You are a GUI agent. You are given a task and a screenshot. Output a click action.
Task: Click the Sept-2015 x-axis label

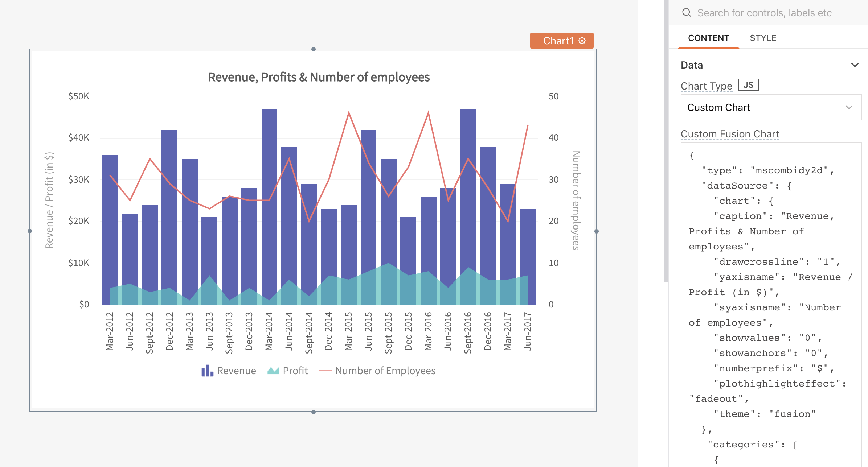coord(388,332)
